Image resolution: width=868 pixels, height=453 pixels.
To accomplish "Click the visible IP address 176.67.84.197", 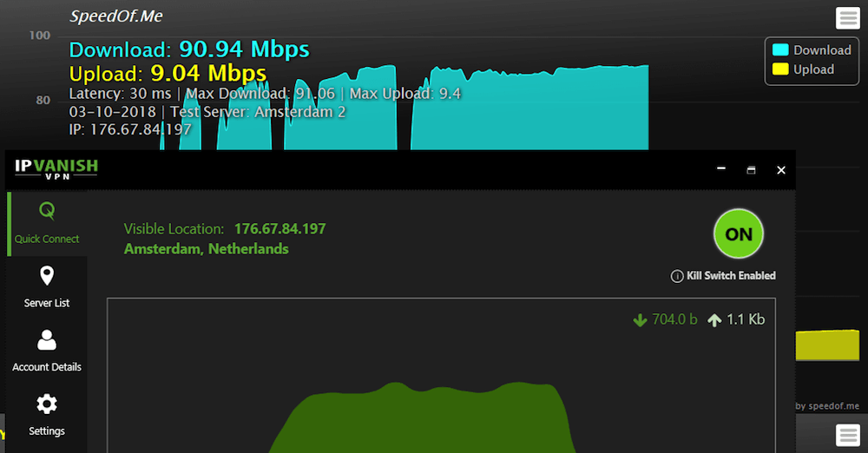I will (280, 229).
